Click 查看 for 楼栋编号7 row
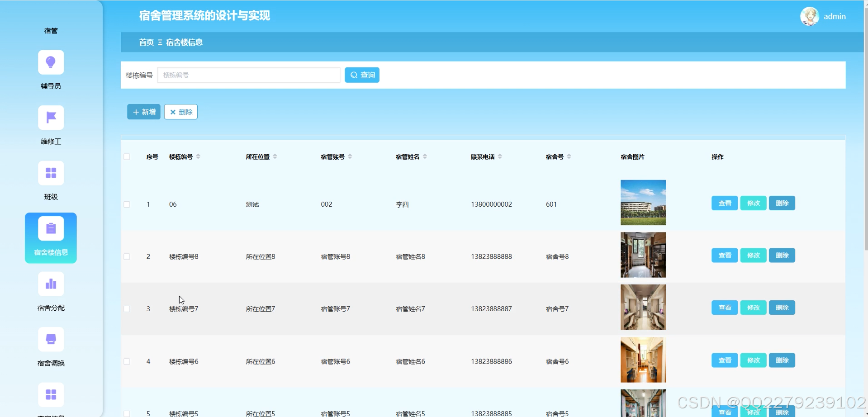 725,308
